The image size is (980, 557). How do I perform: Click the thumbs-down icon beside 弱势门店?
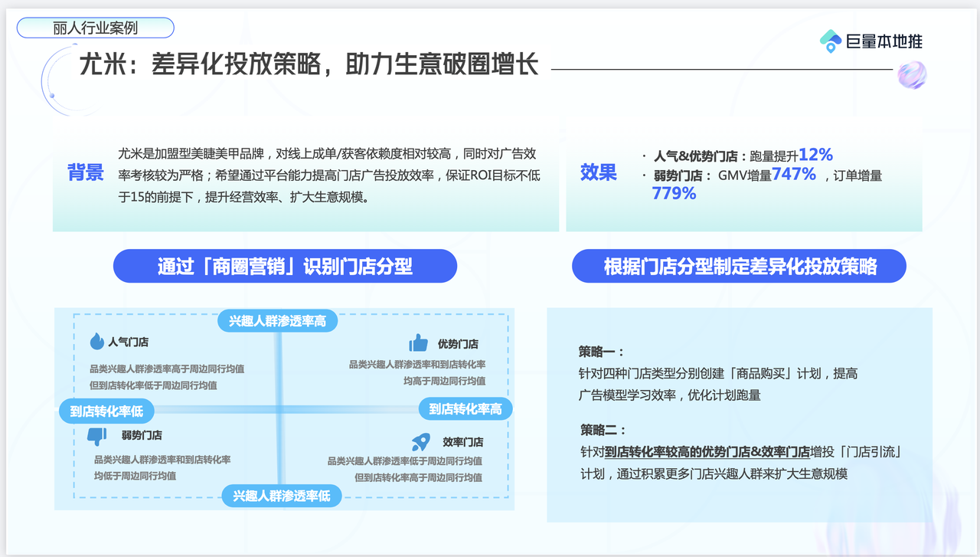pos(96,436)
